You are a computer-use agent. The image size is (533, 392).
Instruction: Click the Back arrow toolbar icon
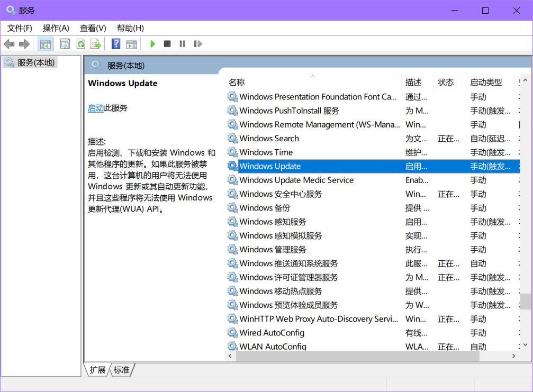pos(9,44)
